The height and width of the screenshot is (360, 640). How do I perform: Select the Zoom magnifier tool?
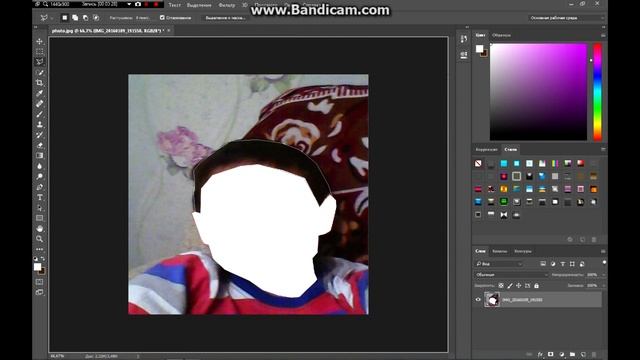coord(40,239)
